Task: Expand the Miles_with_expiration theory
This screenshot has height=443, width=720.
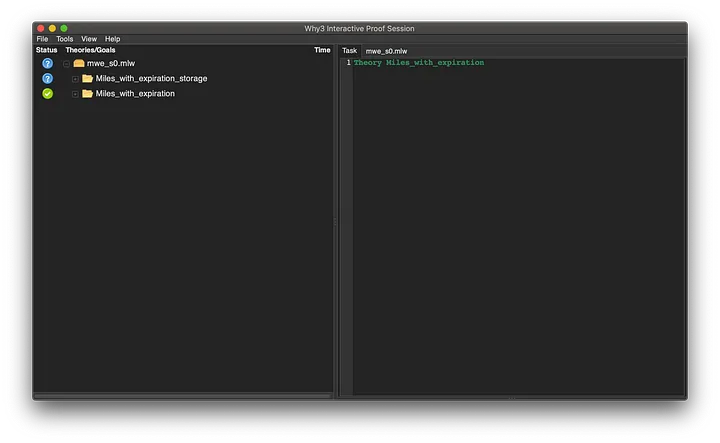Action: pos(75,93)
